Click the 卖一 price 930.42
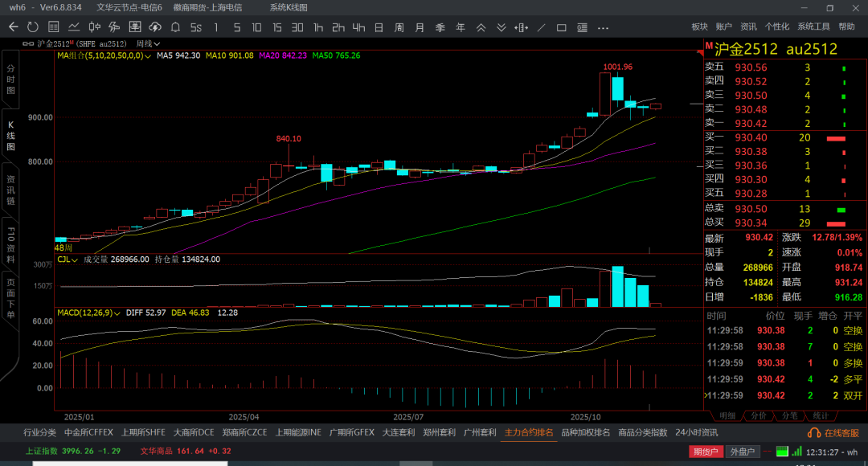Image resolution: width=868 pixels, height=466 pixels. pyautogui.click(x=751, y=124)
